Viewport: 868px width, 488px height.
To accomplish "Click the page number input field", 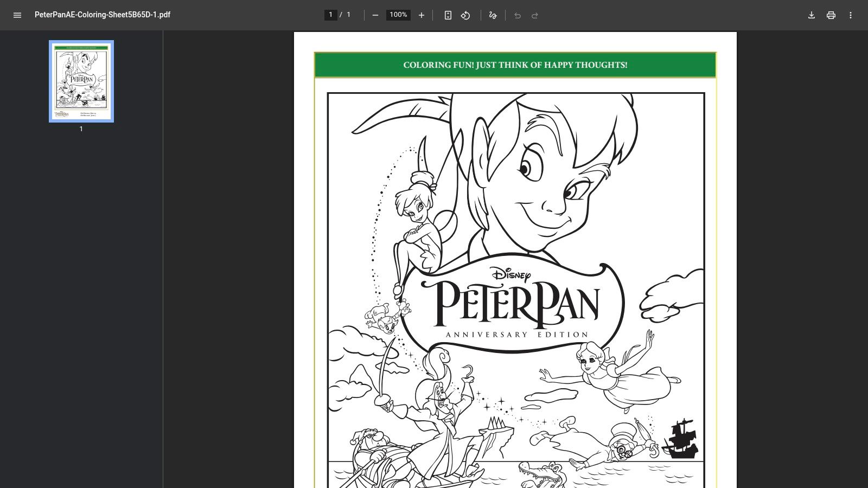I will (330, 15).
